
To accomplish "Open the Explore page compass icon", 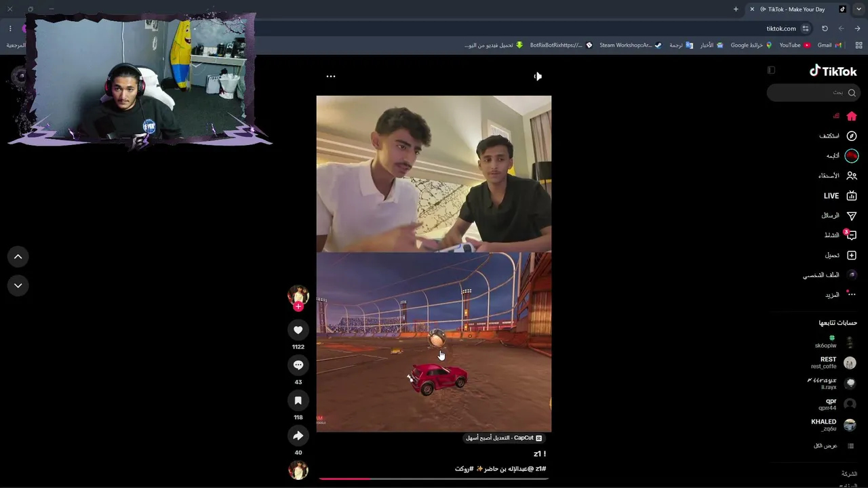I will pos(852,136).
